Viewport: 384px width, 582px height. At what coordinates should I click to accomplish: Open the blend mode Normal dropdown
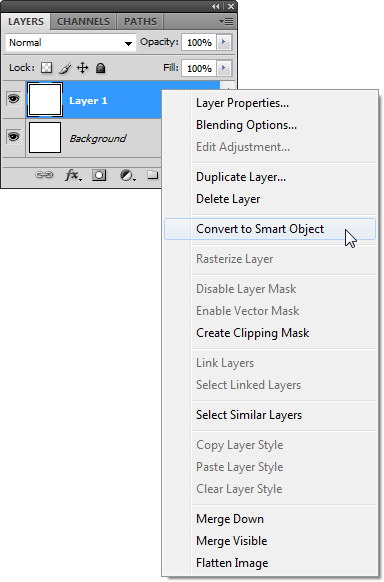pyautogui.click(x=70, y=43)
